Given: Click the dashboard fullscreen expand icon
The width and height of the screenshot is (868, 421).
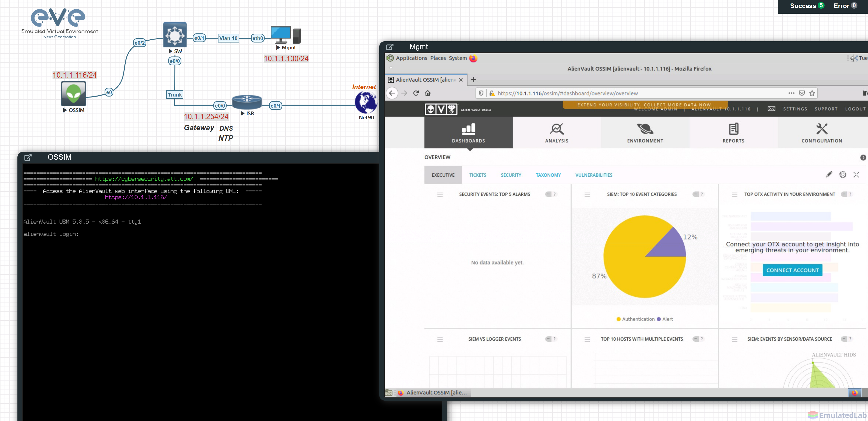Looking at the screenshot, I should 856,175.
